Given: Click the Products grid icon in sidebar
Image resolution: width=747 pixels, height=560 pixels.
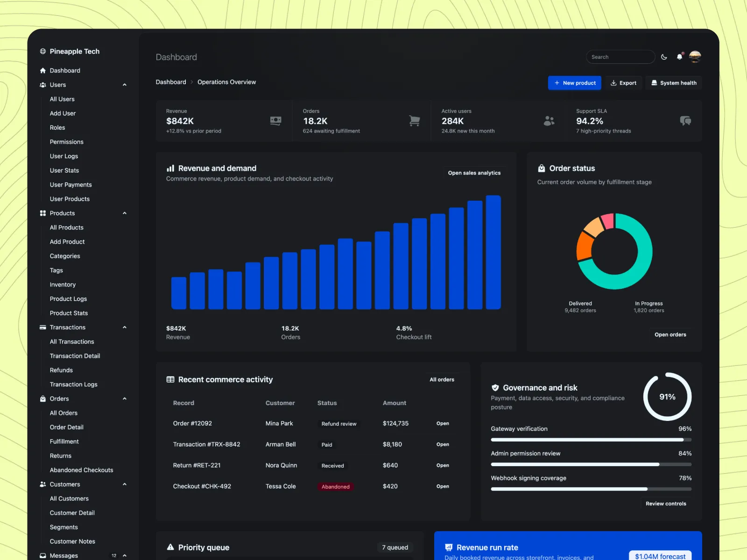Looking at the screenshot, I should pyautogui.click(x=43, y=213).
